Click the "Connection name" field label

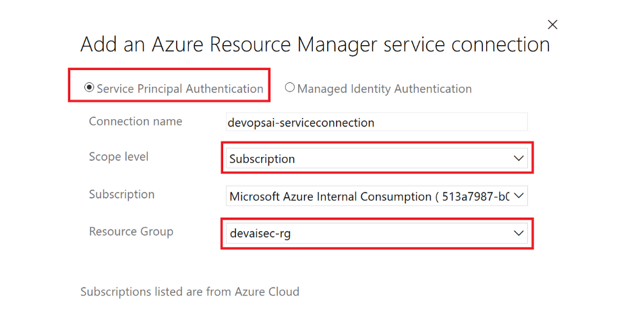pyautogui.click(x=136, y=122)
